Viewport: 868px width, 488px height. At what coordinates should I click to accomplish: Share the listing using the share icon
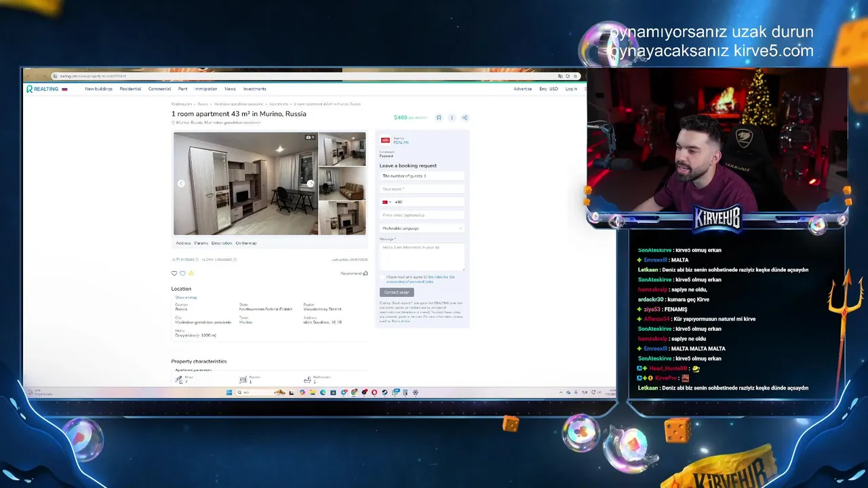click(465, 117)
